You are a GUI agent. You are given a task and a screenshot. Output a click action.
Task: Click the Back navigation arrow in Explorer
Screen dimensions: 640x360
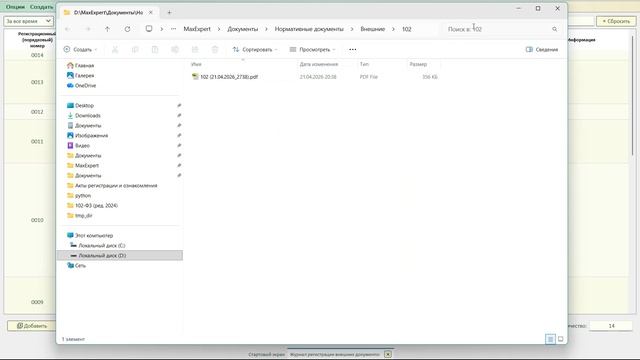click(x=68, y=29)
